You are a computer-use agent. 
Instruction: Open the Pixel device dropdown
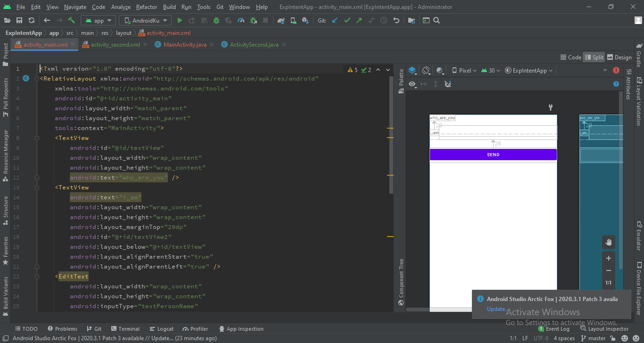[464, 70]
